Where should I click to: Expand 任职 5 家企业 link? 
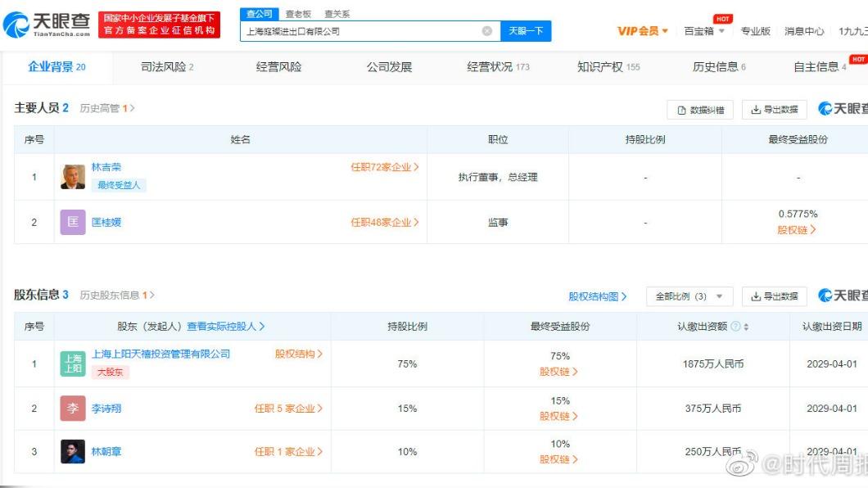pyautogui.click(x=288, y=409)
